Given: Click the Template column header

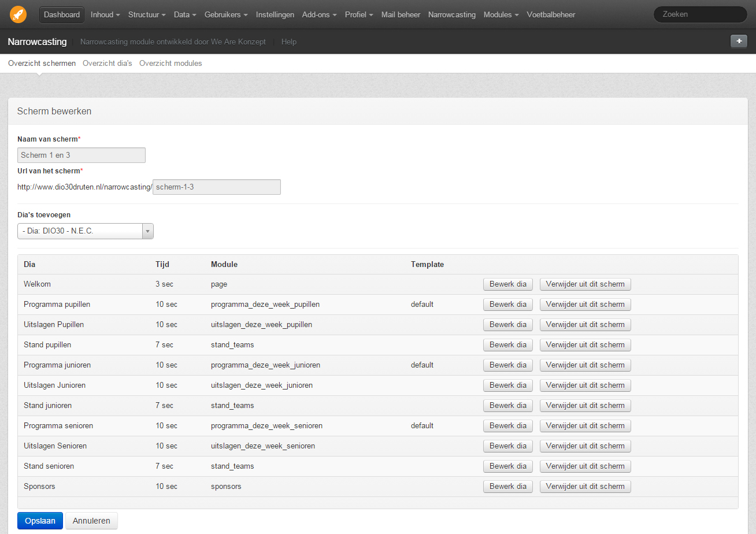Looking at the screenshot, I should click(x=427, y=264).
